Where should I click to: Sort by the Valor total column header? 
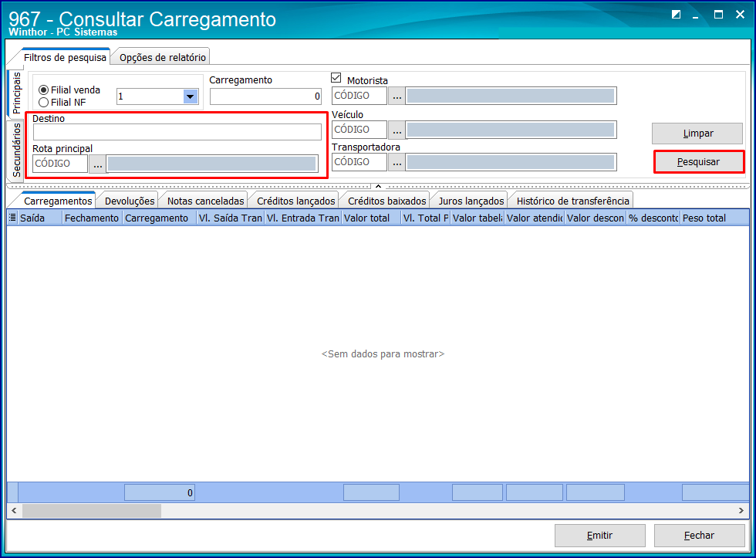(x=371, y=218)
